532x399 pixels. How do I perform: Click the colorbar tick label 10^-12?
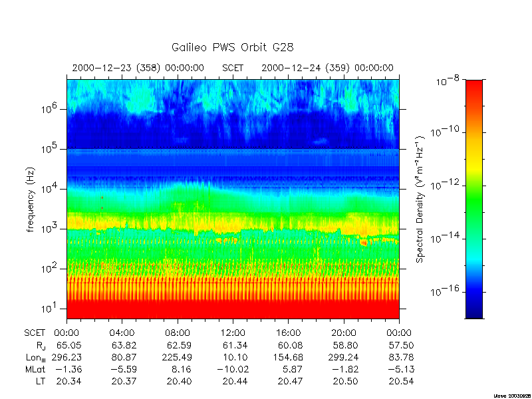(444, 184)
